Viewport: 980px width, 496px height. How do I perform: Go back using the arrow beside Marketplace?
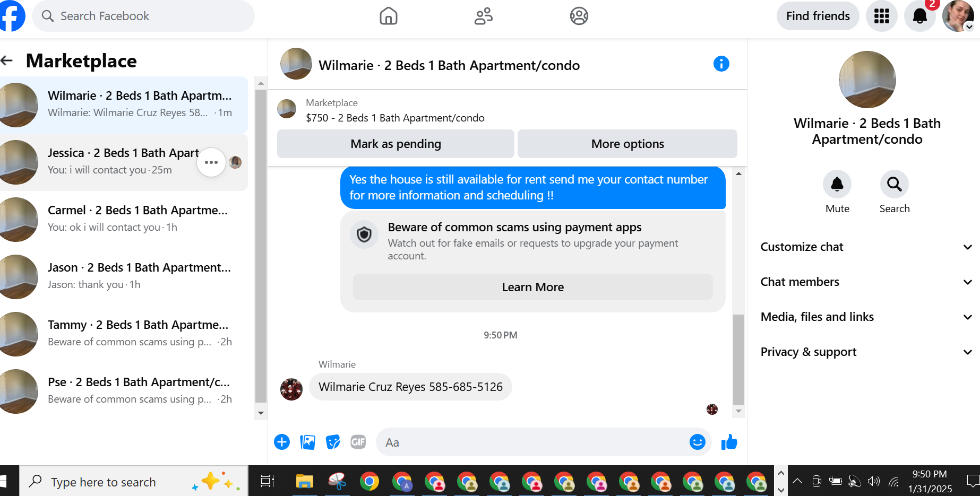[x=7, y=60]
